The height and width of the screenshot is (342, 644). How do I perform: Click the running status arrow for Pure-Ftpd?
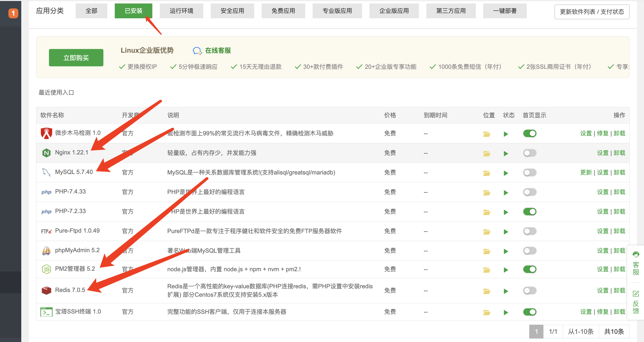click(506, 232)
